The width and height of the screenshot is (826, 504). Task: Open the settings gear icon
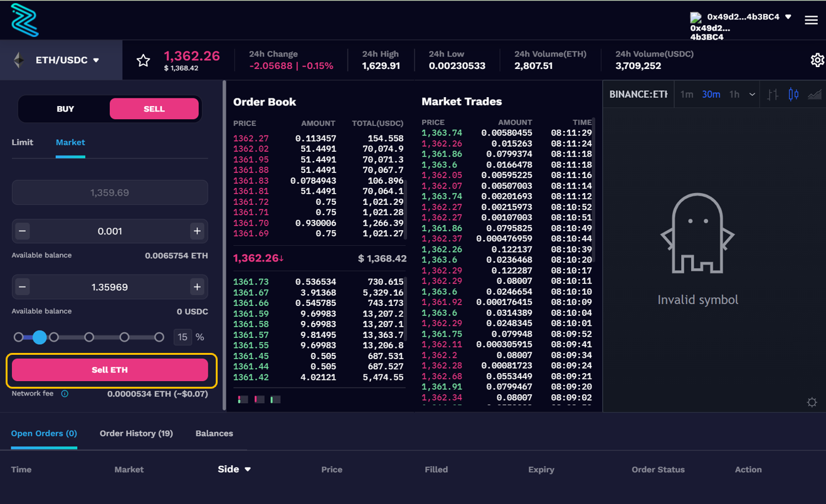coord(817,60)
